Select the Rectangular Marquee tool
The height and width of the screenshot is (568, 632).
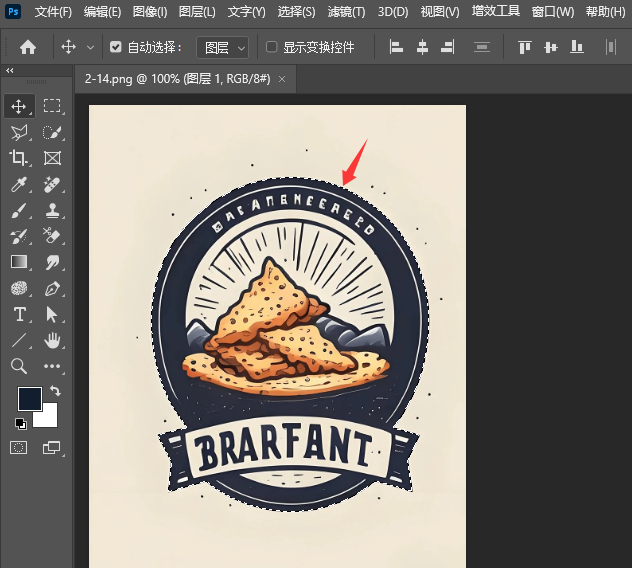click(52, 106)
